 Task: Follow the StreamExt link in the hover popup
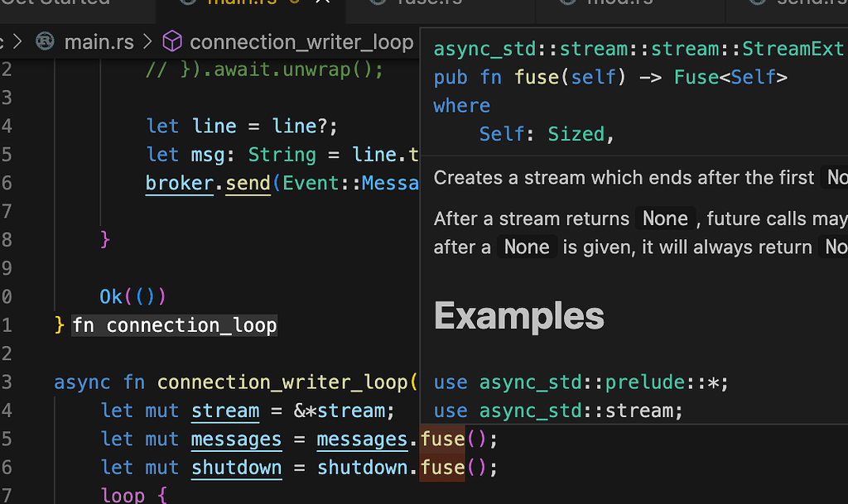[793, 48]
